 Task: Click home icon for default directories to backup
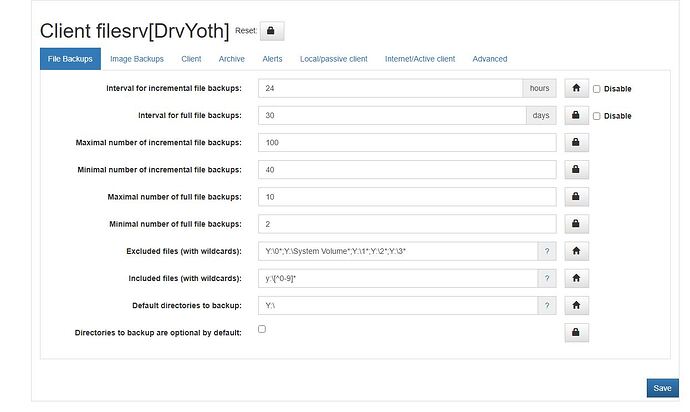click(577, 305)
